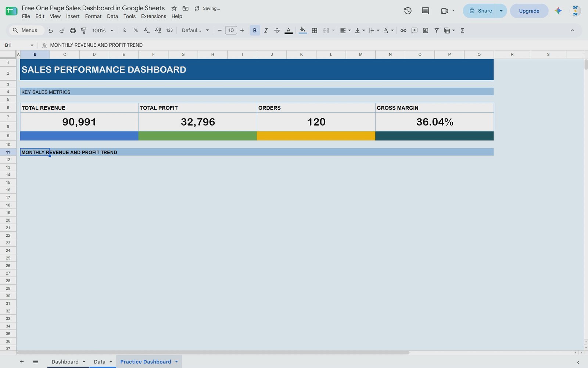Activate the Paint format tool
Image resolution: width=588 pixels, height=368 pixels.
tap(84, 31)
